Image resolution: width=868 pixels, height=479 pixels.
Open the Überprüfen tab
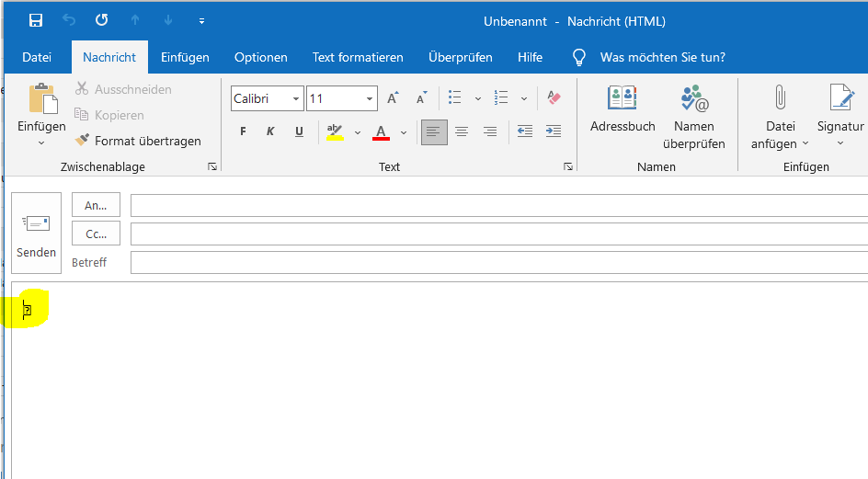(460, 57)
